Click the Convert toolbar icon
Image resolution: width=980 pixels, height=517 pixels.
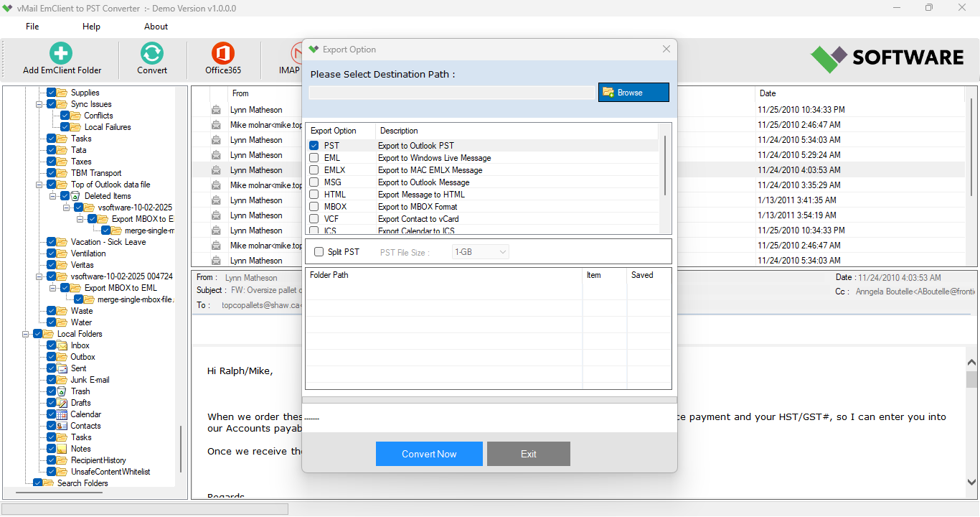click(152, 53)
